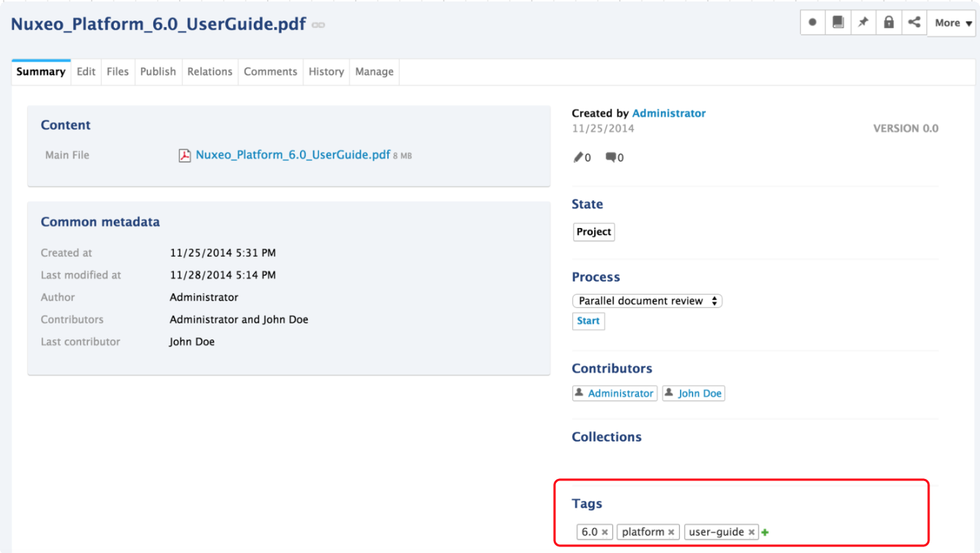The image size is (980, 553).
Task: Click the Created at value 11/25/2014 5:31 PM
Action: coord(223,253)
